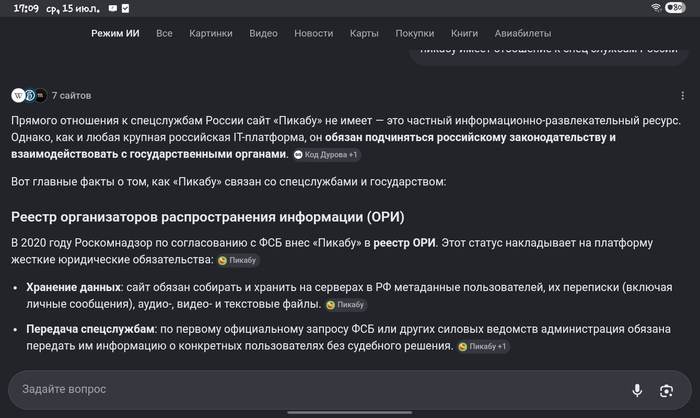700x418 pixels.
Task: Open the message notification icon in status bar
Action: (113, 8)
